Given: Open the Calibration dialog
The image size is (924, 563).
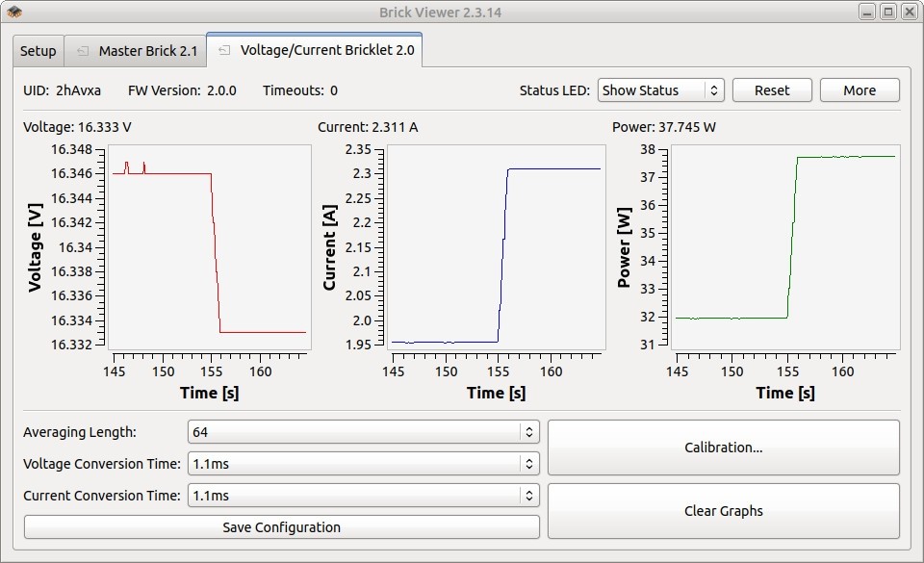Looking at the screenshot, I should 724,448.
